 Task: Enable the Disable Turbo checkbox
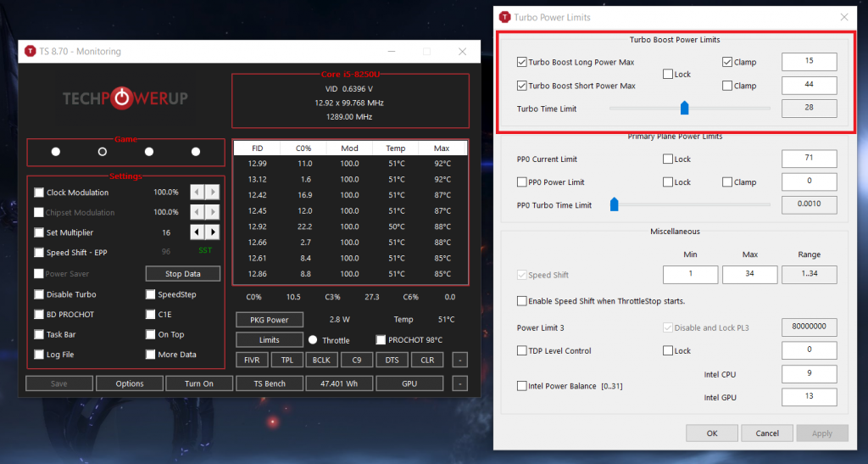pyautogui.click(x=39, y=294)
